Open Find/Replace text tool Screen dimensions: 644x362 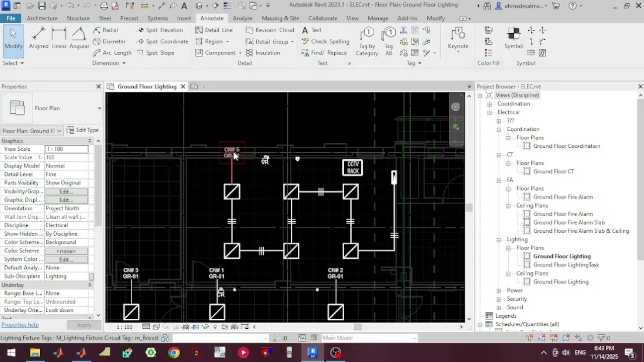click(324, 53)
